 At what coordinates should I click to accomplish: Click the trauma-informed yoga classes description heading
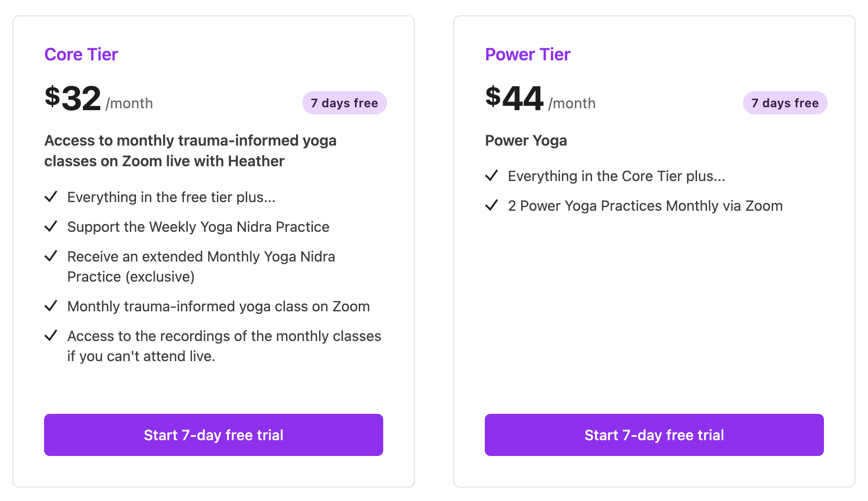coord(190,151)
